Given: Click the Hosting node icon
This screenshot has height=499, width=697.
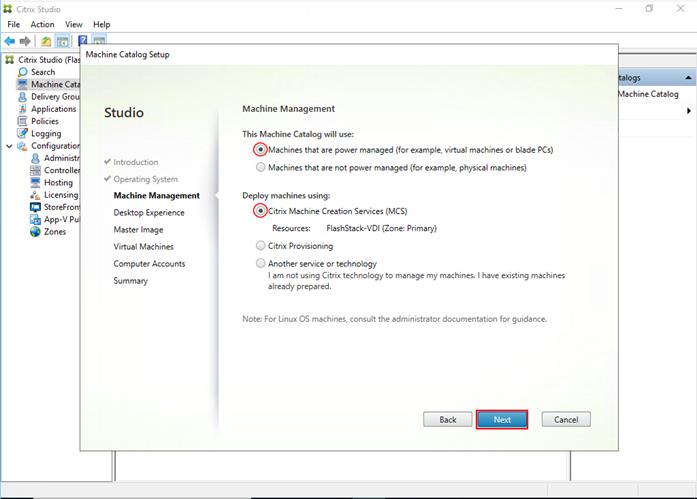Looking at the screenshot, I should click(x=35, y=182).
